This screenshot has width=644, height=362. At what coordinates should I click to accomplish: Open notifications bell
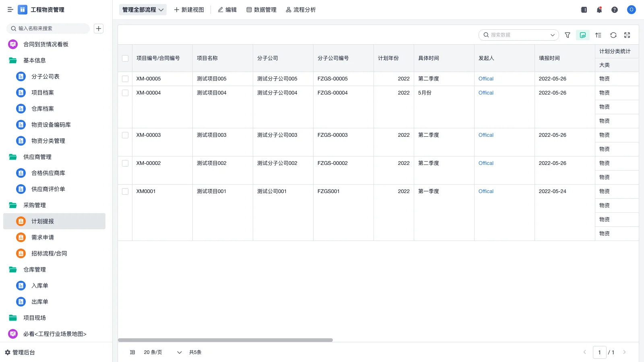[599, 10]
